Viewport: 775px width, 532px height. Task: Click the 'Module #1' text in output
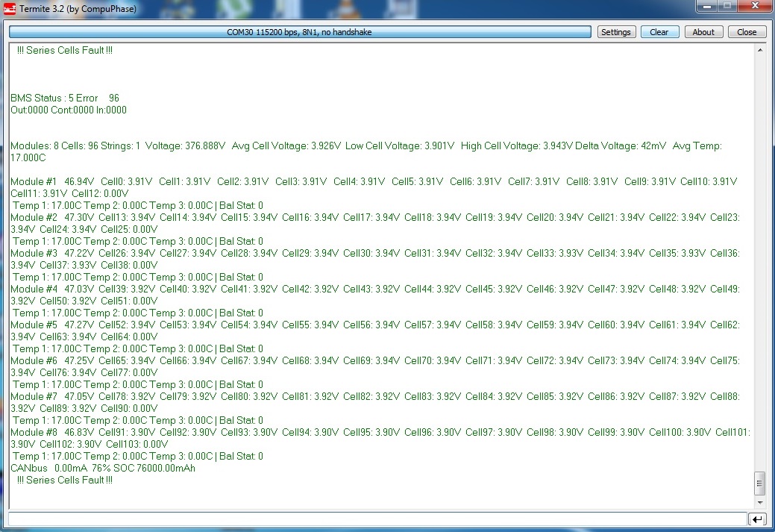pyautogui.click(x=34, y=182)
